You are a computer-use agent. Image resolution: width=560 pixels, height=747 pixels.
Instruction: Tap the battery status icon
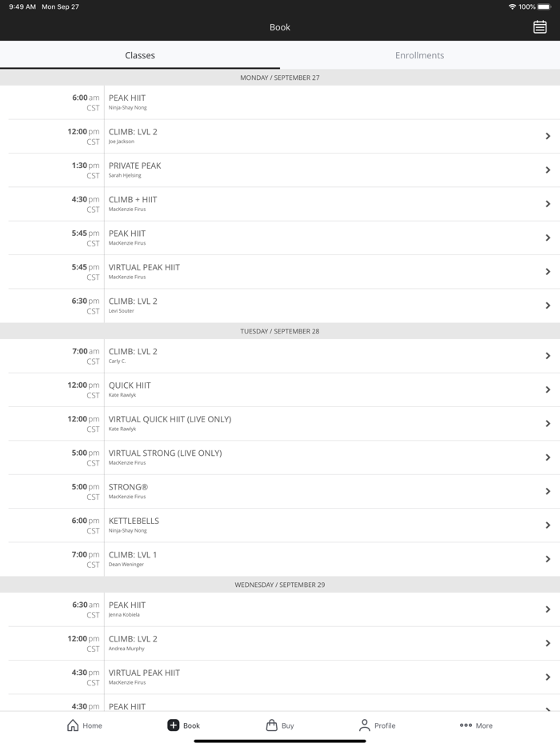pyautogui.click(x=544, y=6)
